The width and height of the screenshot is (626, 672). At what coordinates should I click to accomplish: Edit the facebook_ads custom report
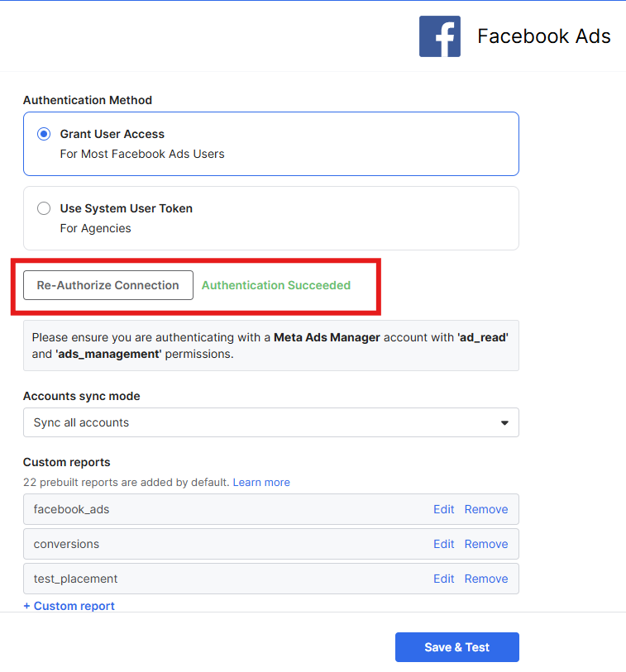443,509
